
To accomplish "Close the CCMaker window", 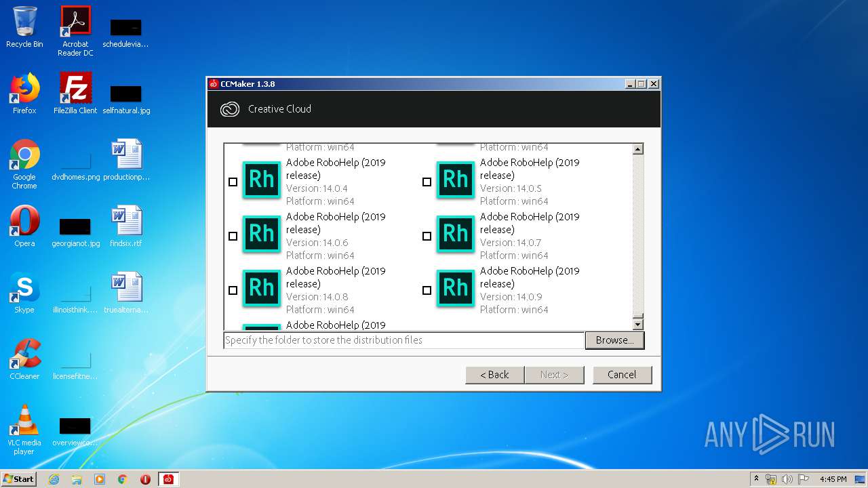I will point(653,84).
